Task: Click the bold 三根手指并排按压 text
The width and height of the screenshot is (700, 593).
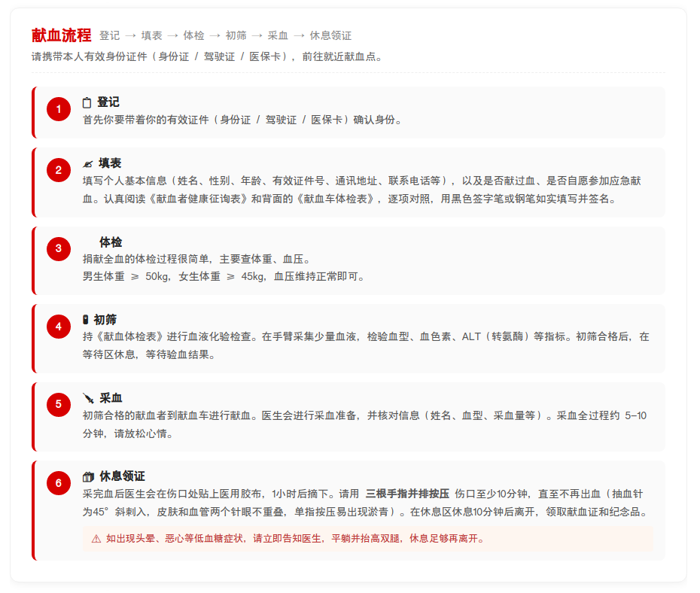Action: pos(407,494)
